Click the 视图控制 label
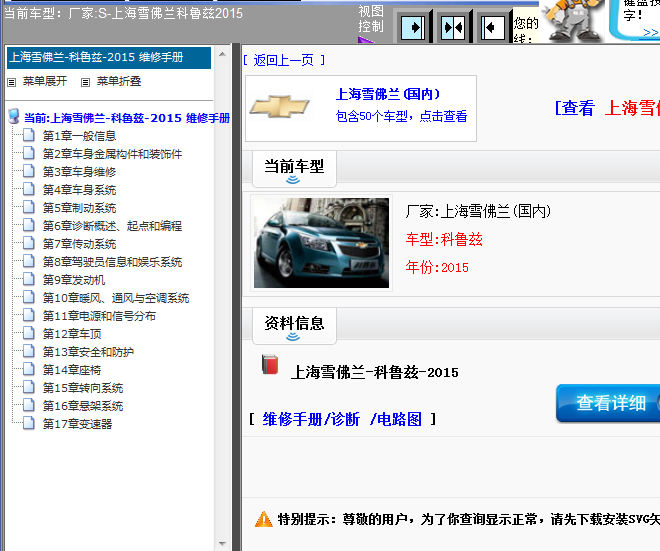Viewport: 660px width, 551px height. pyautogui.click(x=371, y=19)
